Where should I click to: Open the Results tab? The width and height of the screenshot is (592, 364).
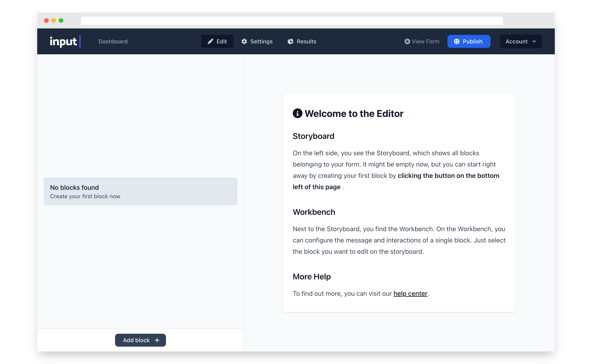tap(306, 41)
